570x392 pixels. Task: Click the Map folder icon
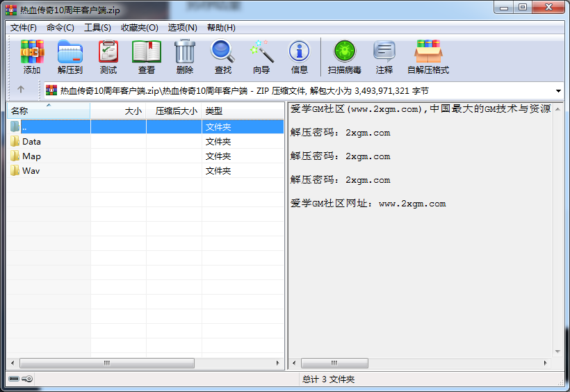coord(15,156)
